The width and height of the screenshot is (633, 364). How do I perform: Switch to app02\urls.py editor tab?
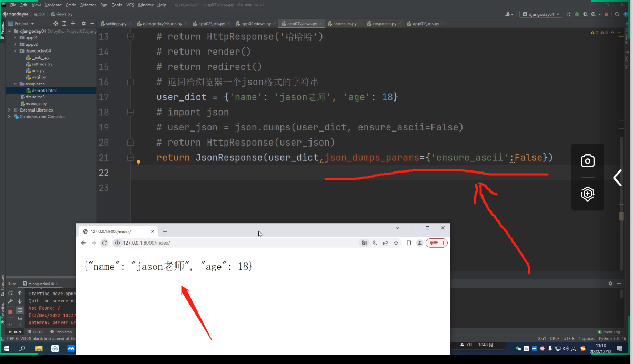tap(211, 24)
